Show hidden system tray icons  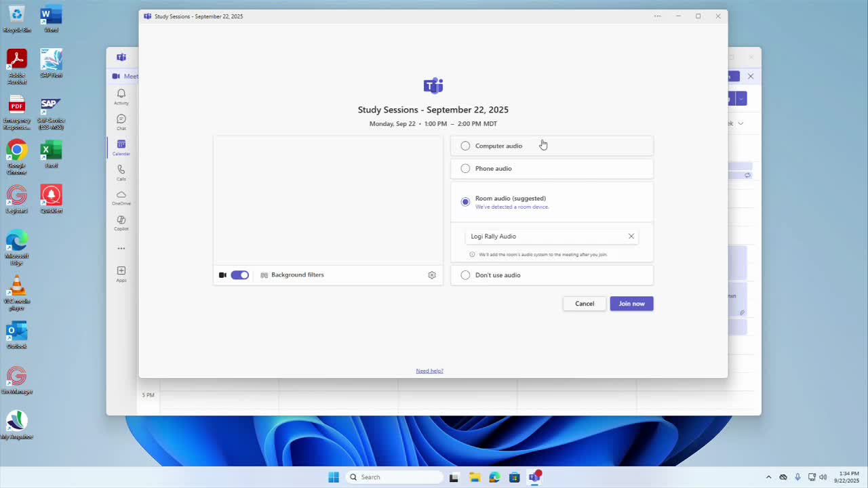[768, 477]
